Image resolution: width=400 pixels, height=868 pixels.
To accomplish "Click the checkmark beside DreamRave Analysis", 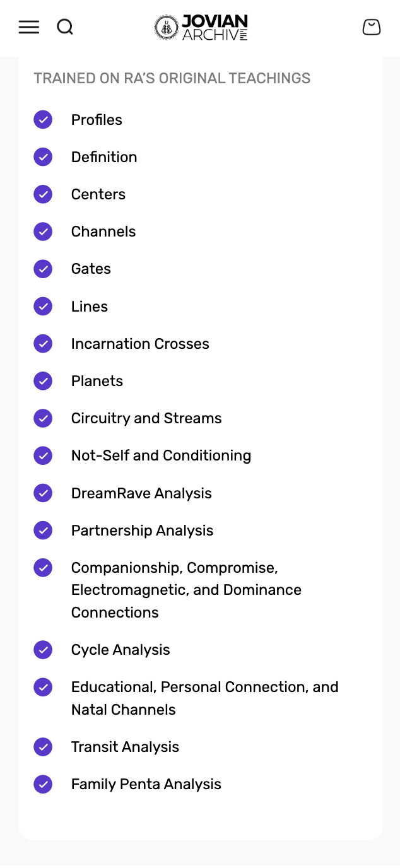I will coord(43,493).
